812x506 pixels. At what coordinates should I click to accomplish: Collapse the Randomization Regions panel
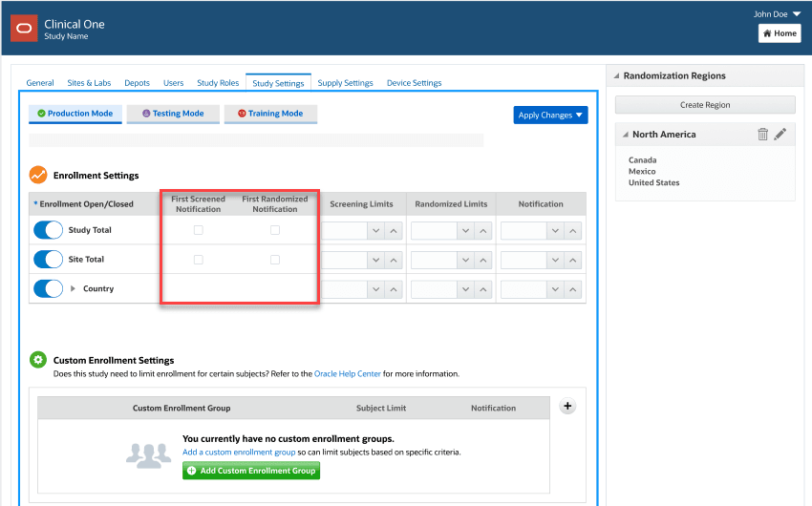pyautogui.click(x=616, y=75)
